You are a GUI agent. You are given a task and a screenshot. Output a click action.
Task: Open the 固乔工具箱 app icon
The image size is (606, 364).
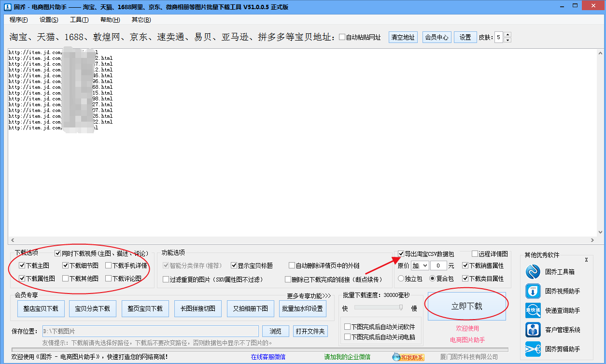point(533,272)
